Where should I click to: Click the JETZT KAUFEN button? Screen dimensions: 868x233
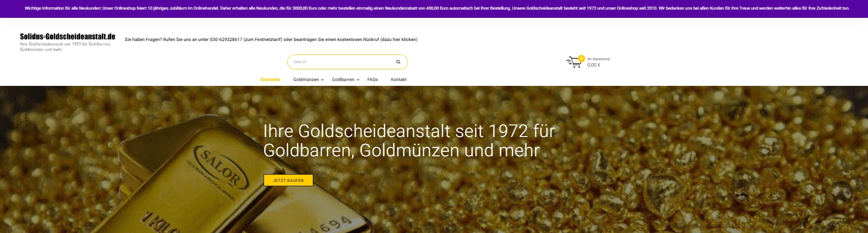click(288, 180)
